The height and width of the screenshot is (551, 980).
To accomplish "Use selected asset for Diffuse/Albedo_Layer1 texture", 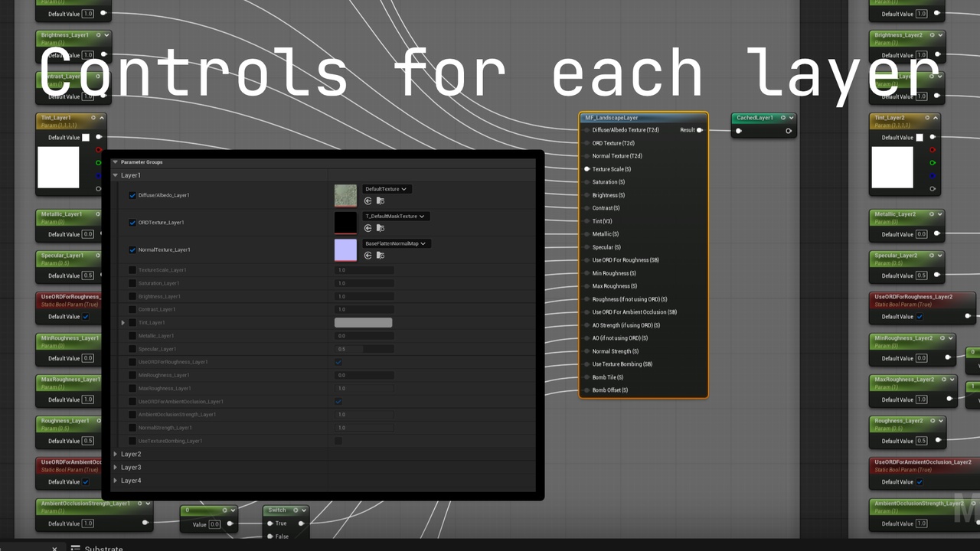I will point(368,201).
